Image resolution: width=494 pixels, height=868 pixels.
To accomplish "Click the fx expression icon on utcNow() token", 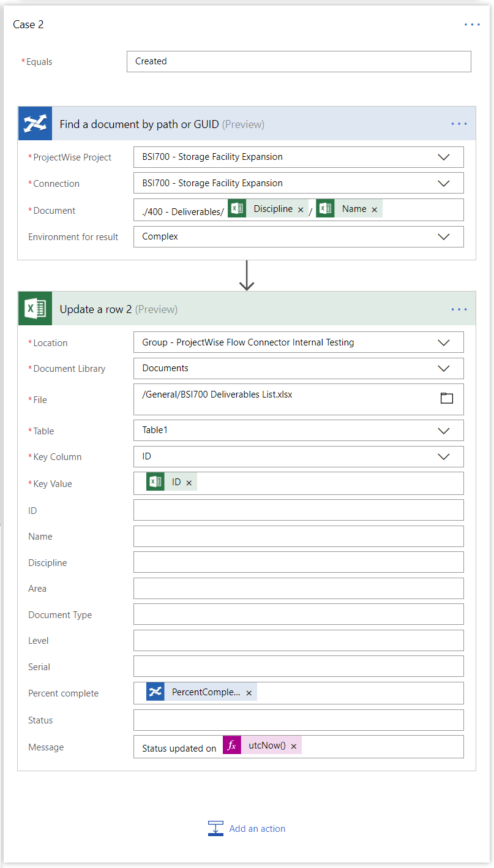I will 232,745.
